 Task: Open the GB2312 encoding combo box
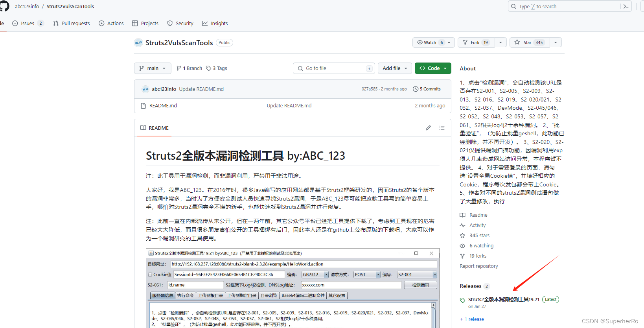pyautogui.click(x=315, y=275)
